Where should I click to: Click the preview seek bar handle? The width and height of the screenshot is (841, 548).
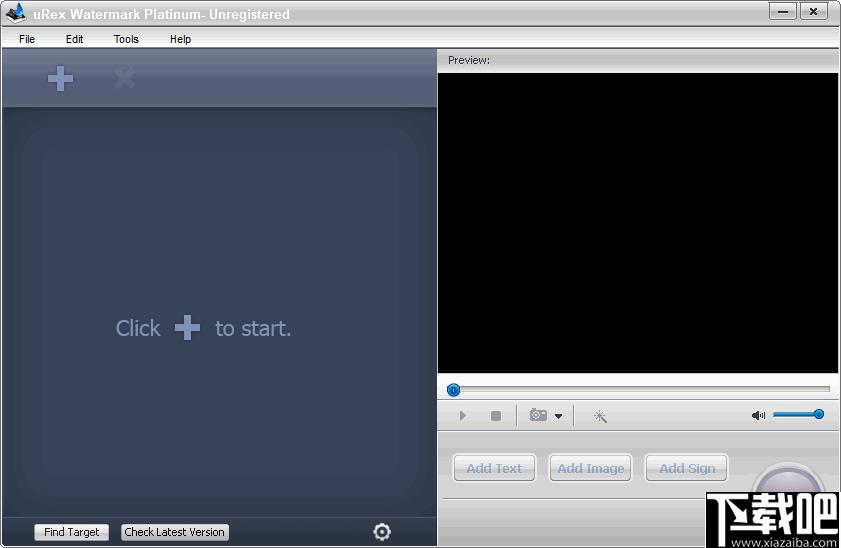pos(453,390)
